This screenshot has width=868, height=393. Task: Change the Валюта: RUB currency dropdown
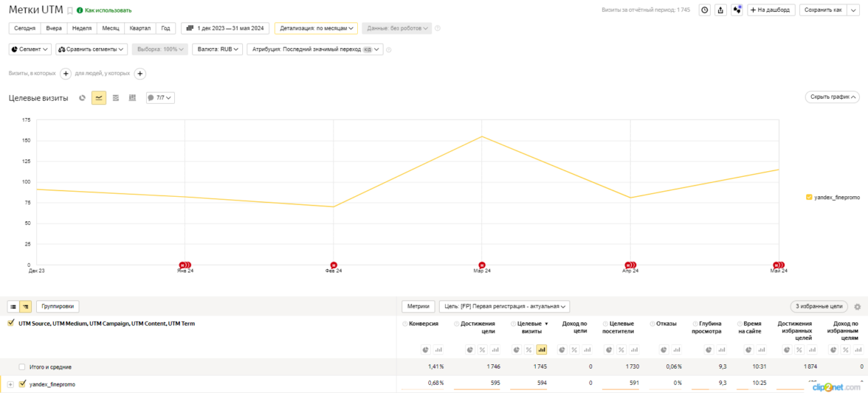(x=218, y=49)
